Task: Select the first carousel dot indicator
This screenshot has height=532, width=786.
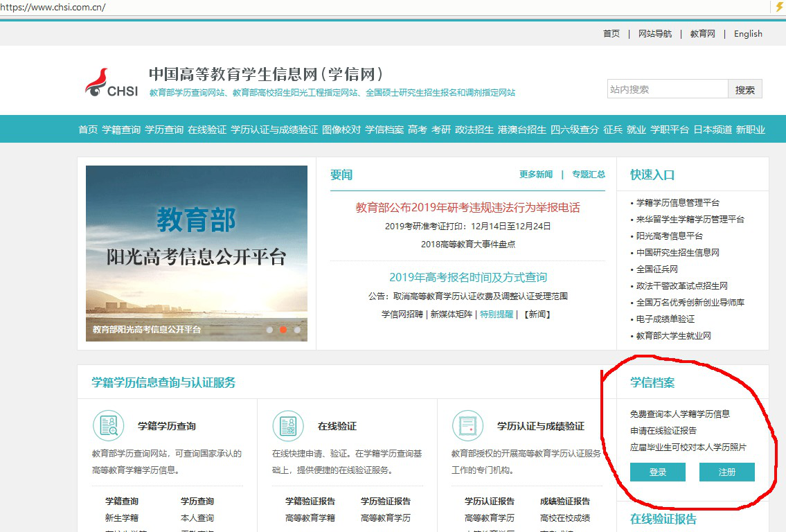Action: (x=269, y=330)
